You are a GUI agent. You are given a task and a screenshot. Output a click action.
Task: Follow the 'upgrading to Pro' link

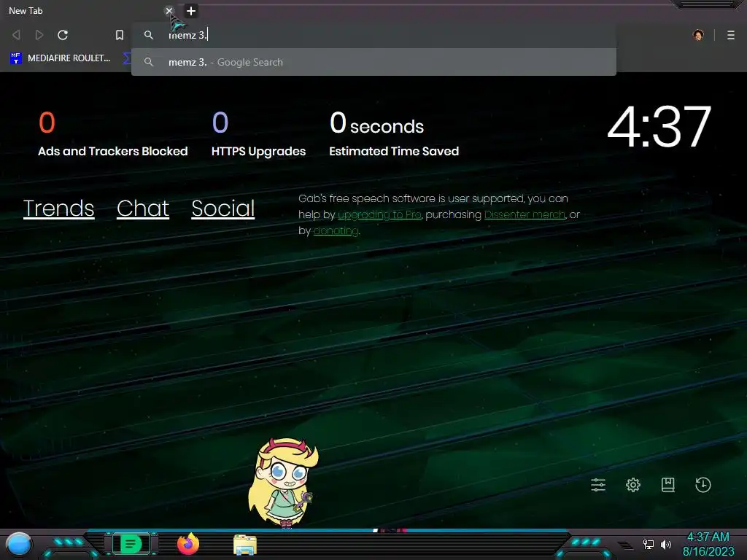[379, 215]
